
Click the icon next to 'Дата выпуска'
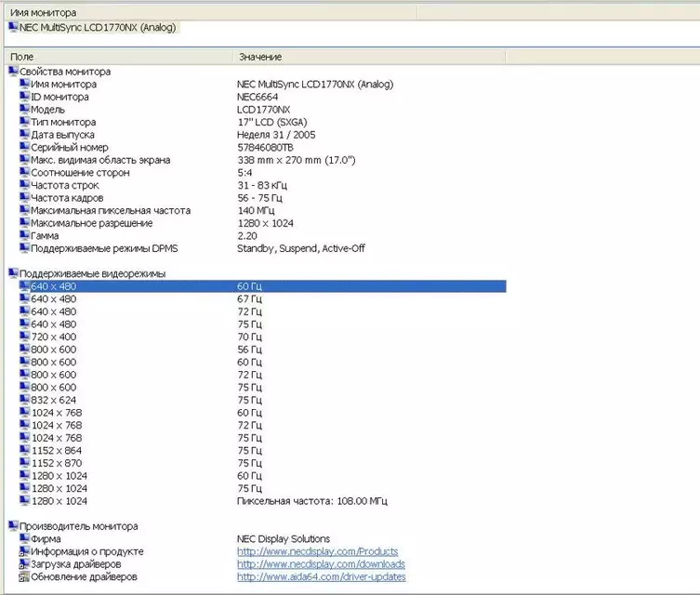(x=24, y=135)
